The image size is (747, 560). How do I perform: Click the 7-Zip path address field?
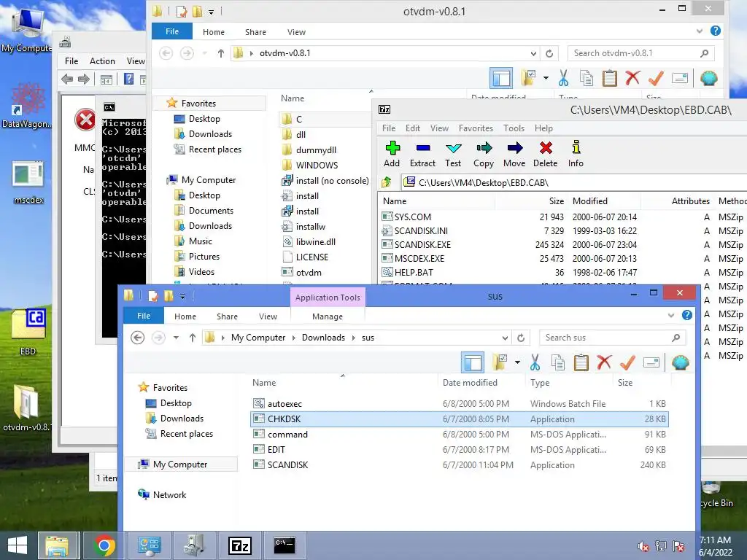coord(574,183)
